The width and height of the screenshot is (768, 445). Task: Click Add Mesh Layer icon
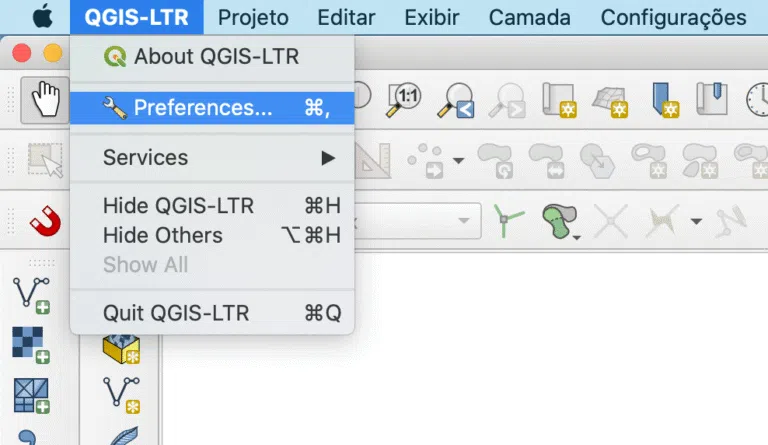(x=32, y=396)
